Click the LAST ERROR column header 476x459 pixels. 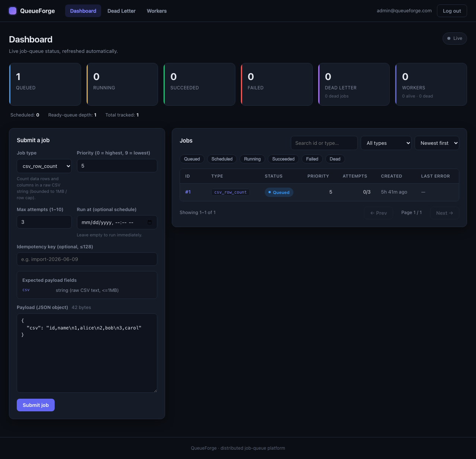point(435,176)
